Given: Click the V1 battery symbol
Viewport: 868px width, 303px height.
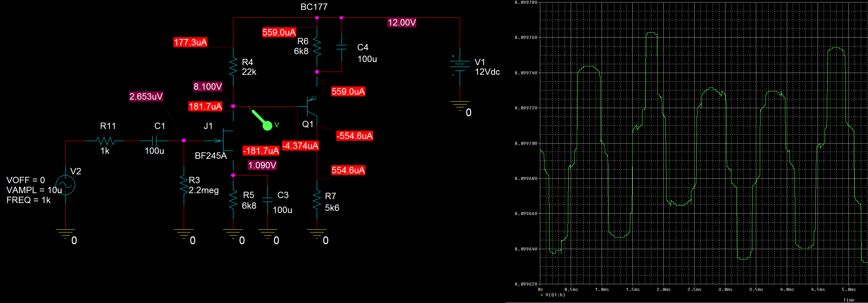Looking at the screenshot, I should pos(460,66).
